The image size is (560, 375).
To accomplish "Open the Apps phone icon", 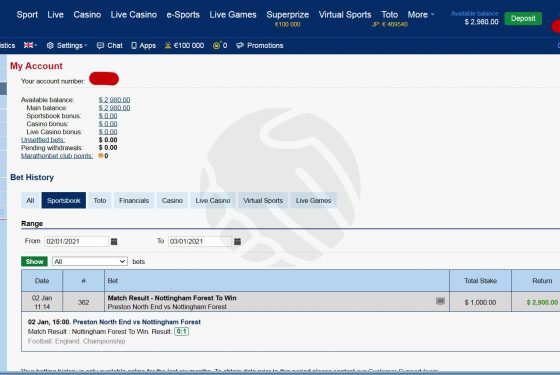I will tap(134, 45).
